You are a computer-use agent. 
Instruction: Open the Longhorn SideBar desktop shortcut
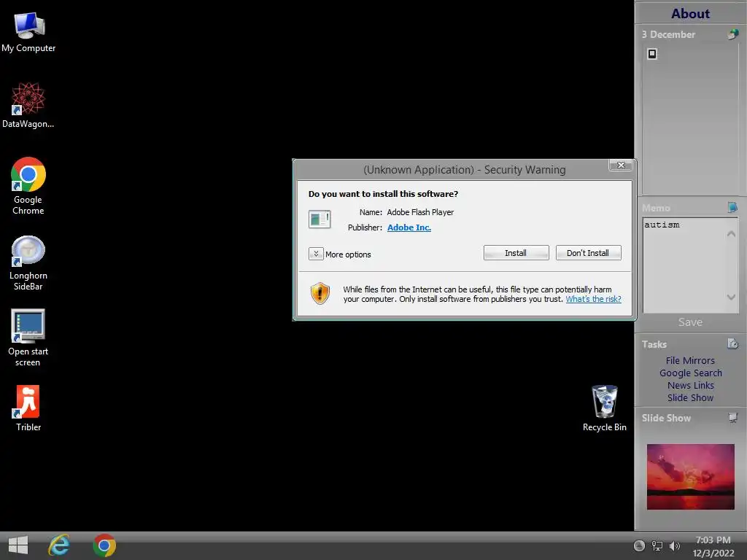[28, 262]
